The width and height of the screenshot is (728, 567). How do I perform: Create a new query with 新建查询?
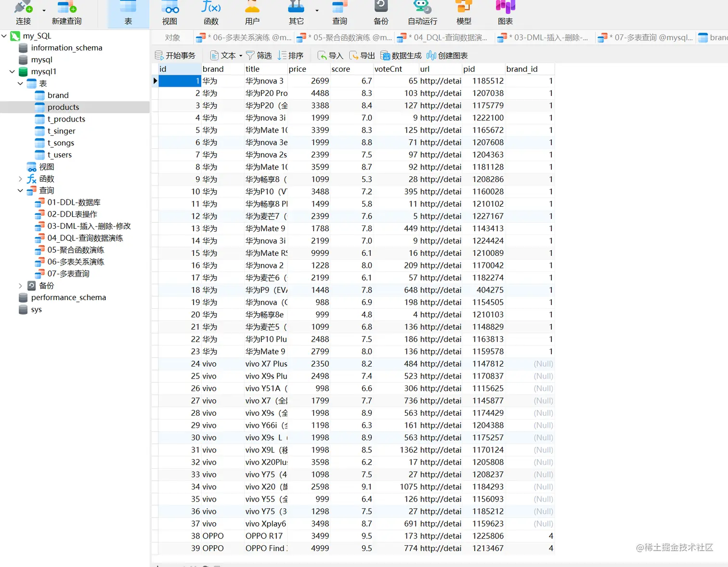[67, 13]
